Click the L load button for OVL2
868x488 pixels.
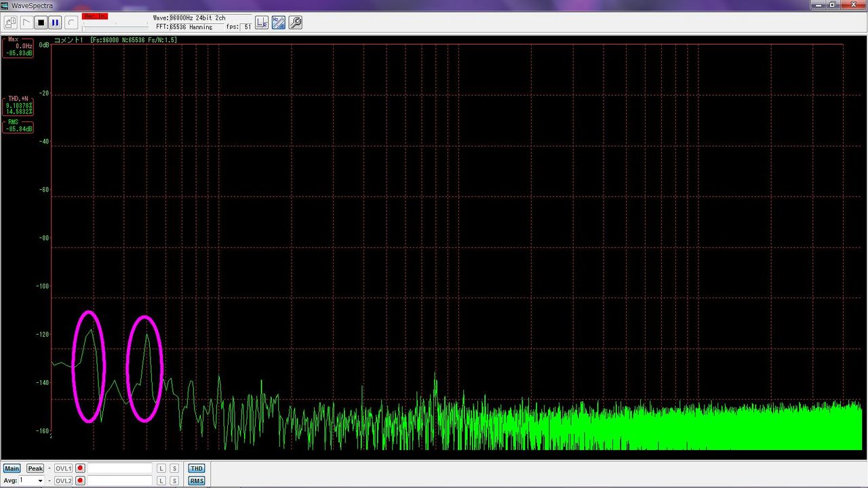pos(161,481)
